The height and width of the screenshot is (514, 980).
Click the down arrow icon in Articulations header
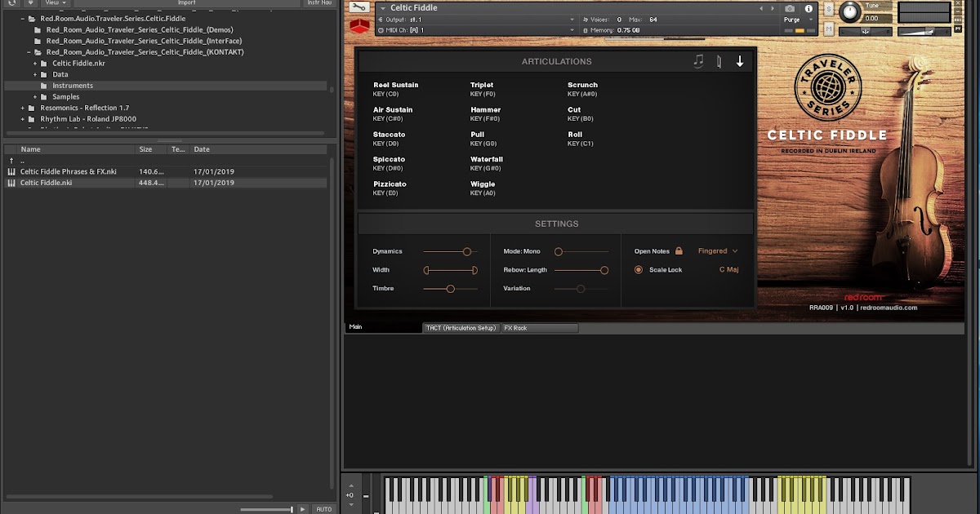[740, 61]
